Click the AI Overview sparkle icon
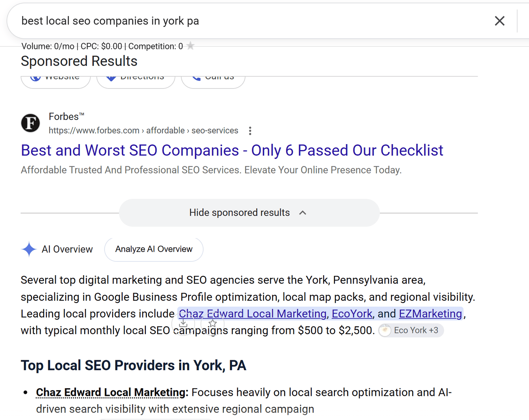This screenshot has height=420, width=529. coord(29,249)
